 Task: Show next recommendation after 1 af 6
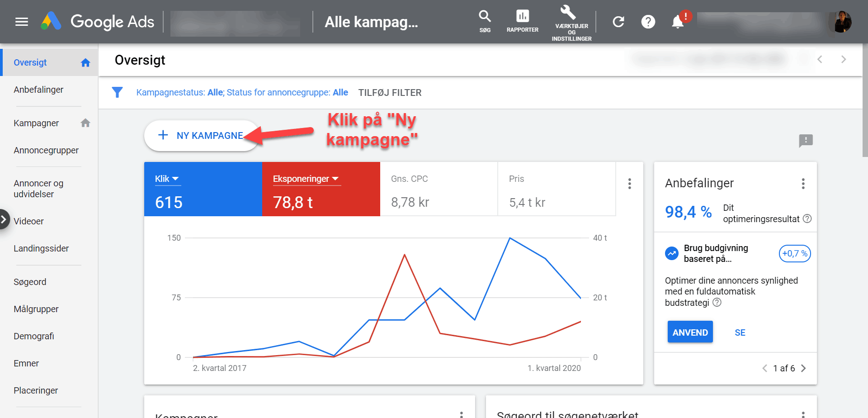[x=803, y=368]
